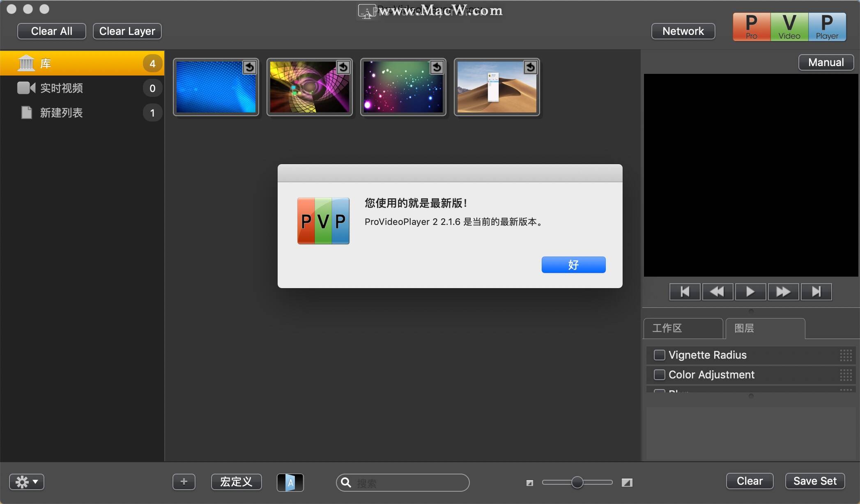Click the thumbnail size slider
This screenshot has height=504, width=860.
577,483
